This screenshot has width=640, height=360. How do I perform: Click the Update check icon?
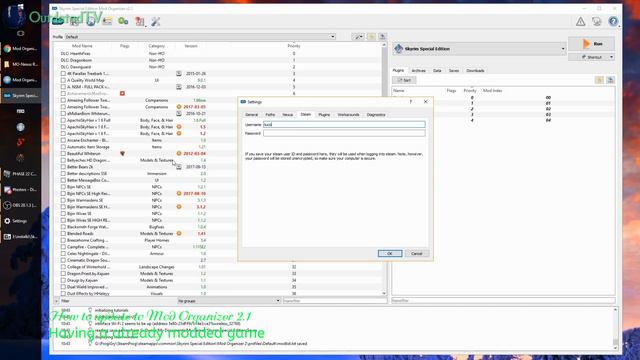point(597,21)
